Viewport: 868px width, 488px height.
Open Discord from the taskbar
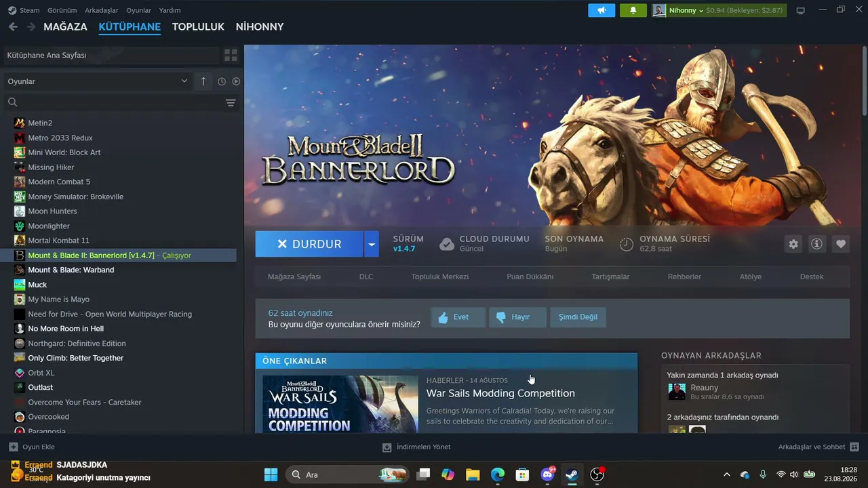coord(547,474)
